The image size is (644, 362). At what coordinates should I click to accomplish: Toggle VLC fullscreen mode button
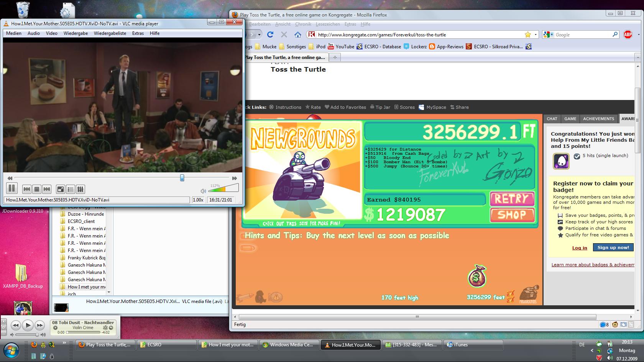click(x=61, y=189)
